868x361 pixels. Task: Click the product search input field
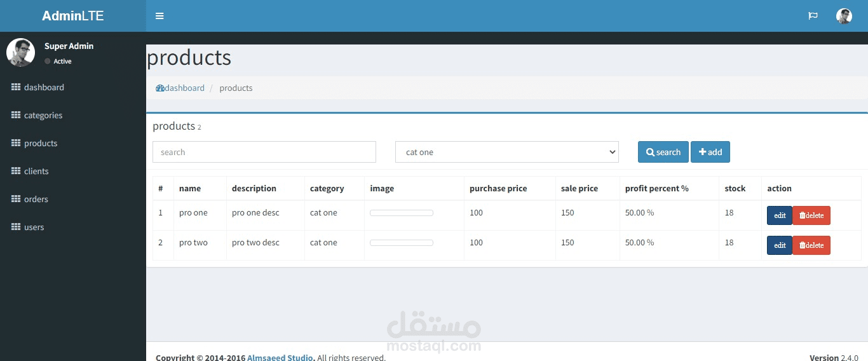coord(264,152)
